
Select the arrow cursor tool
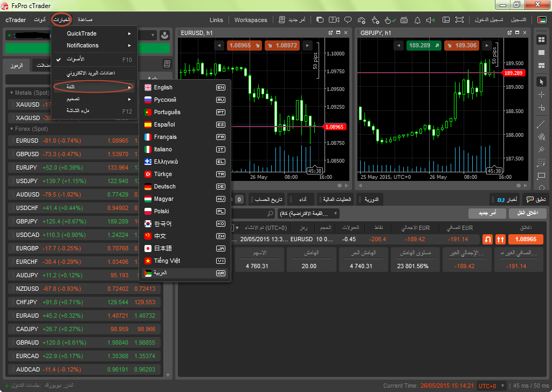[x=541, y=82]
